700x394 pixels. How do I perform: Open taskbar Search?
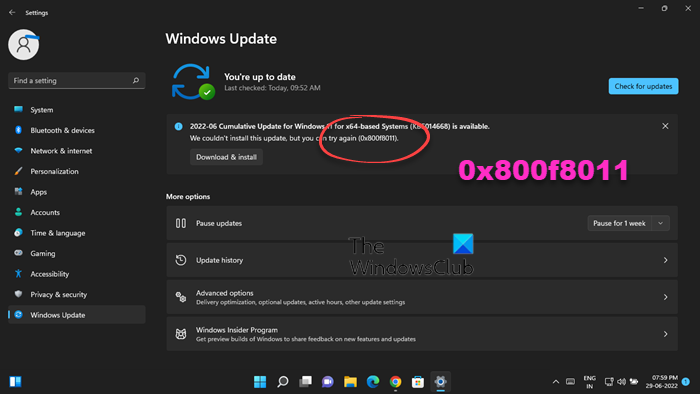(x=283, y=382)
